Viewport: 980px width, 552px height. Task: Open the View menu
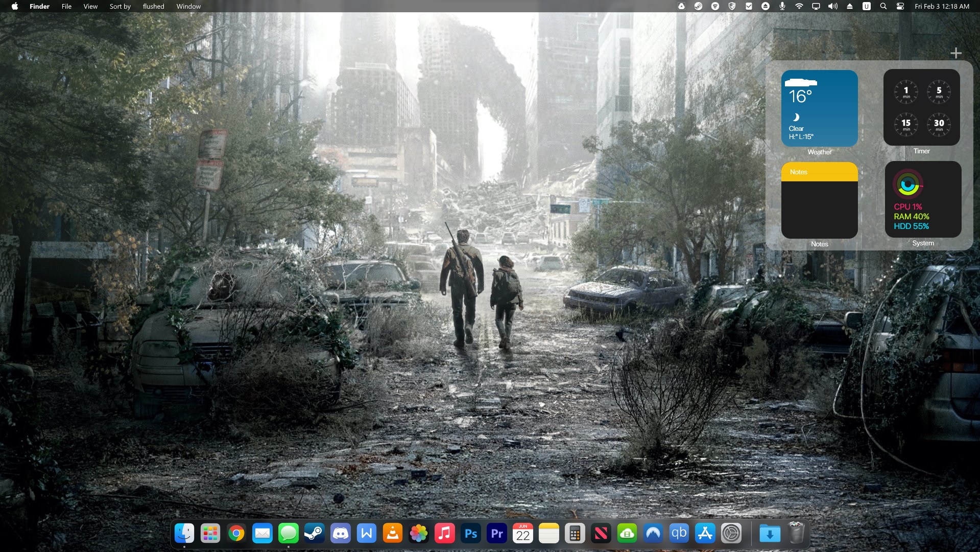pos(90,6)
